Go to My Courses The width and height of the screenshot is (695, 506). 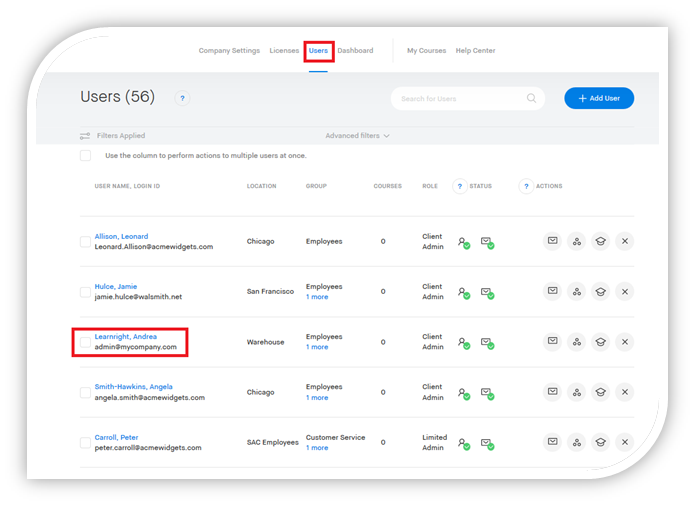(x=426, y=51)
